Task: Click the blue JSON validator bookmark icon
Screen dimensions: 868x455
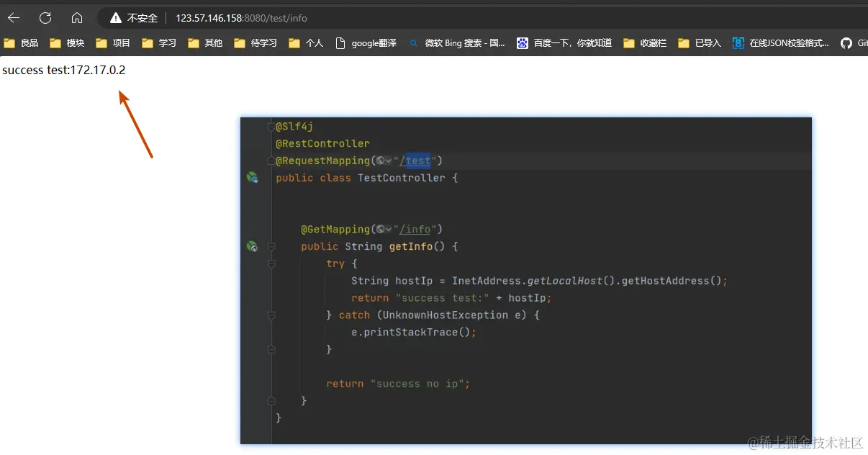Action: click(738, 43)
